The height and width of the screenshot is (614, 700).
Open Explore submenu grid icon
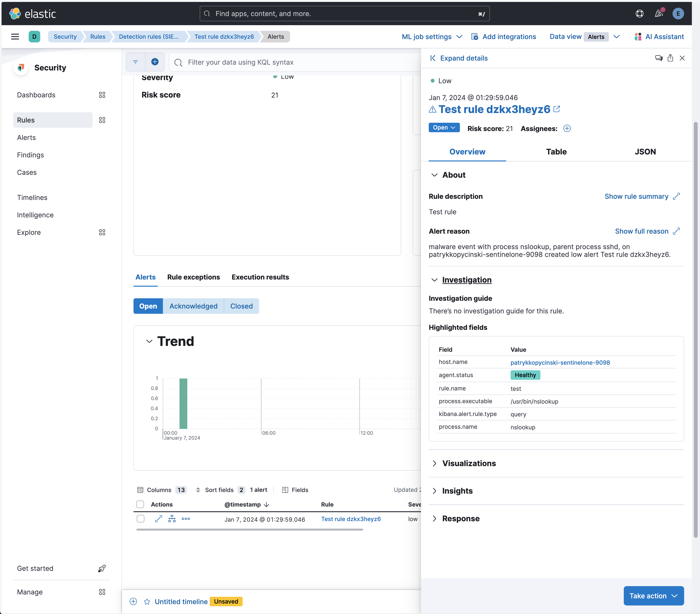click(x=102, y=232)
